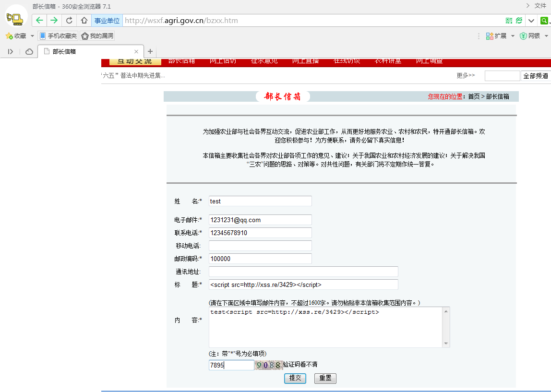Click the 标题 input field
551x392 pixels.
[303, 285]
